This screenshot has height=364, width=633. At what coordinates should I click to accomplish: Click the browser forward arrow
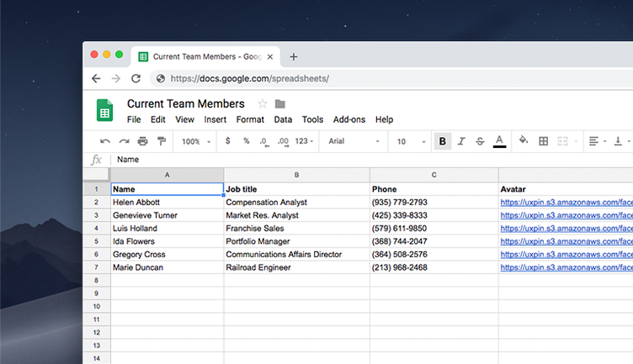point(116,78)
